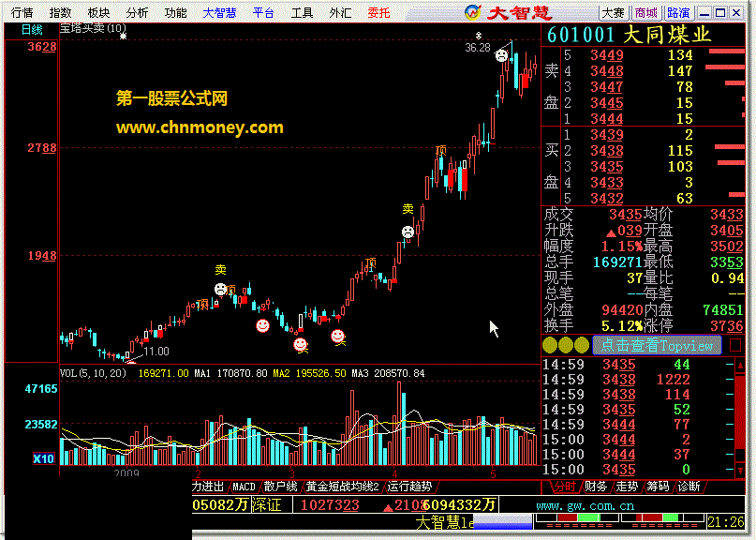Click the smiley face without a bow marker

(x=262, y=325)
